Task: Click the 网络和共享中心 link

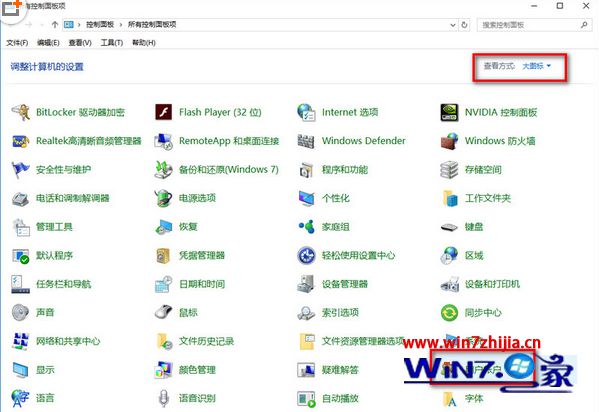Action: click(68, 341)
